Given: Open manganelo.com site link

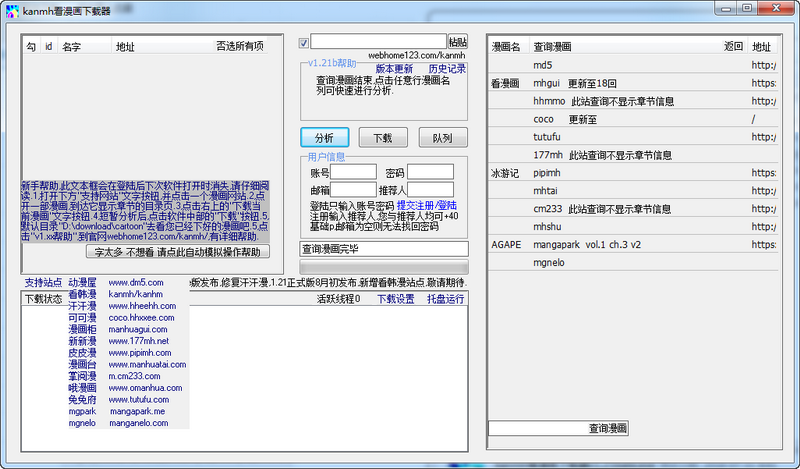Looking at the screenshot, I should [139, 424].
